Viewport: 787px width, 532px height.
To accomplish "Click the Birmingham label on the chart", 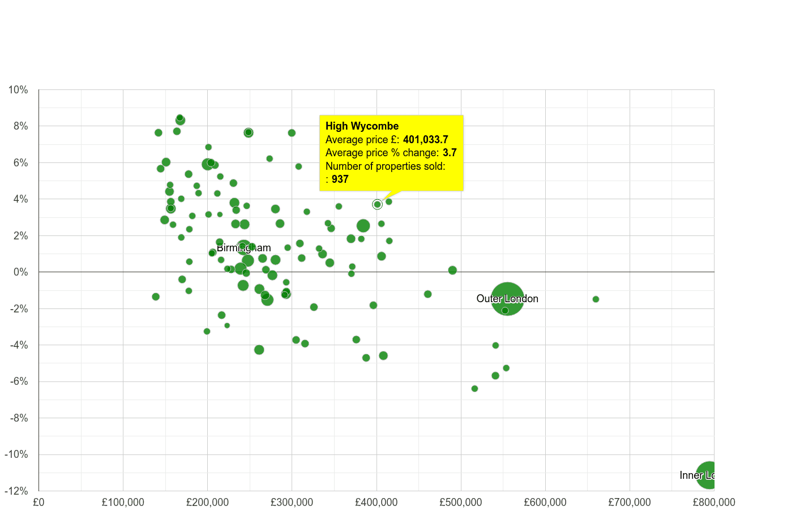I will (245, 247).
